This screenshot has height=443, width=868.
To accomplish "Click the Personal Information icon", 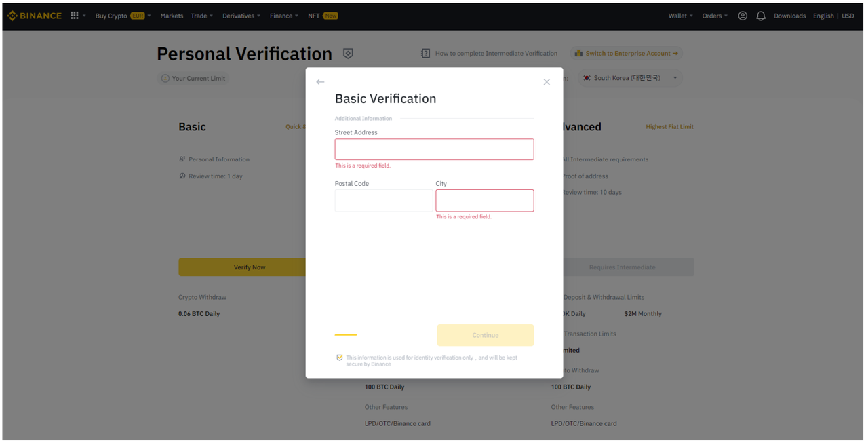I will click(182, 159).
